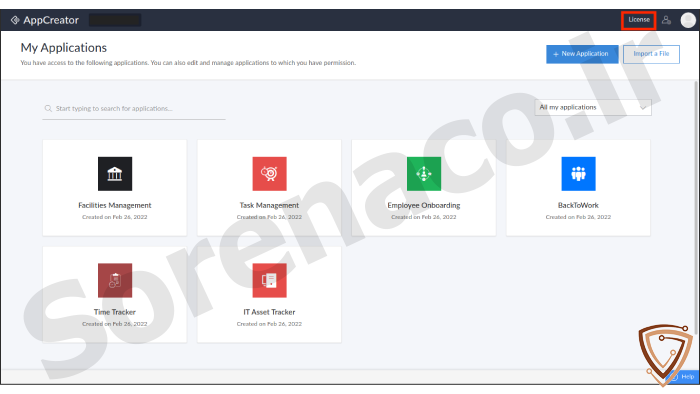700x394 pixels.
Task: Click the Time Tracker title text
Action: (115, 312)
